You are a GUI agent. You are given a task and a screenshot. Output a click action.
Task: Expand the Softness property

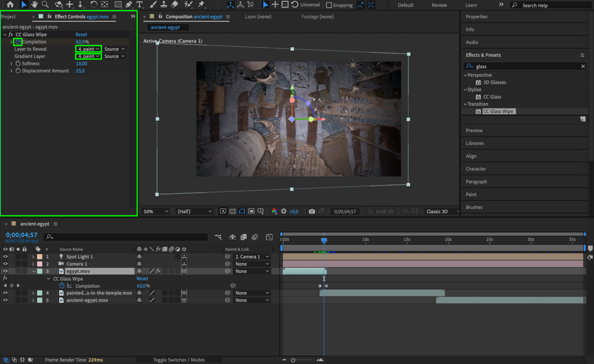coord(11,64)
